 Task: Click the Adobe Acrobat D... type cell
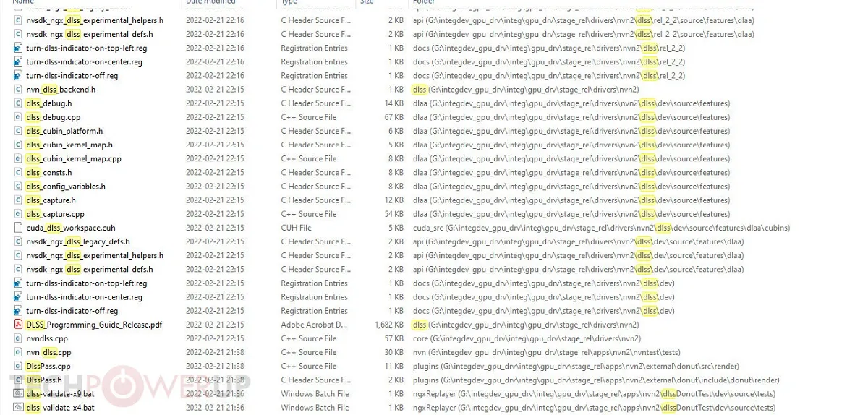(x=315, y=325)
